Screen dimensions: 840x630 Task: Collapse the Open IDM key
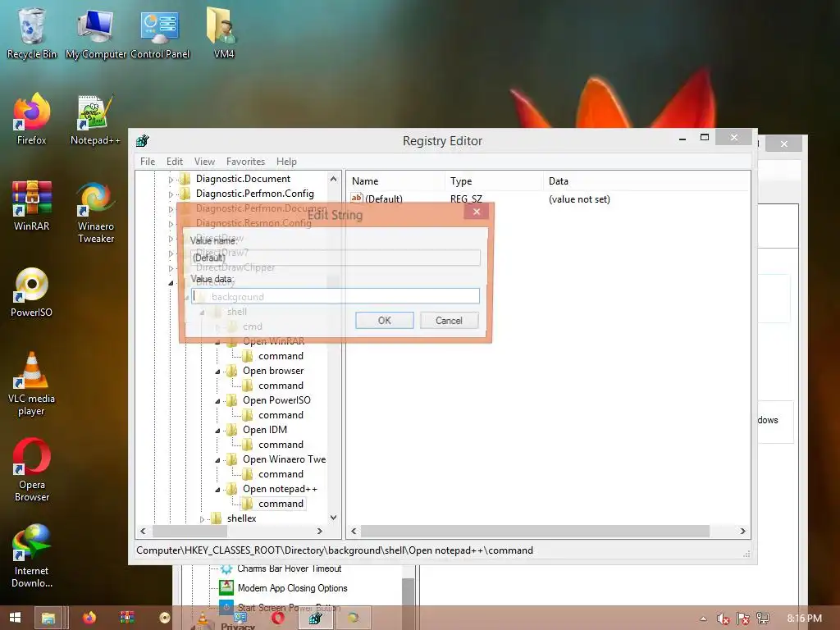click(x=217, y=430)
